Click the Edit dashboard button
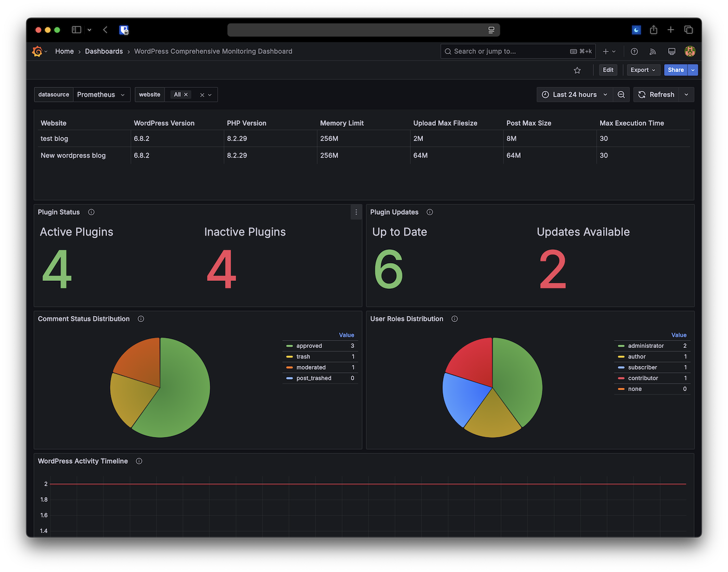This screenshot has height=572, width=728. tap(608, 70)
